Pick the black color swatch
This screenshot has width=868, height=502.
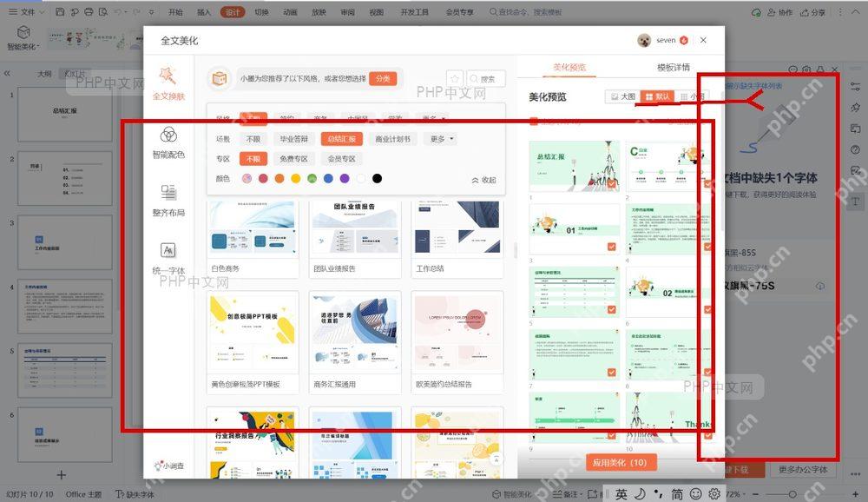point(377,178)
